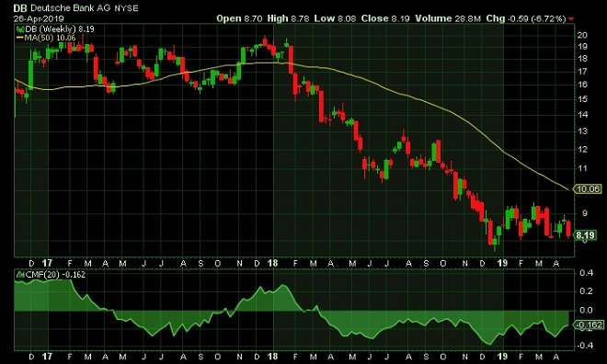Click price-axis label 13
Image resolution: width=607 pixels, height=364 pixels.
pos(582,131)
